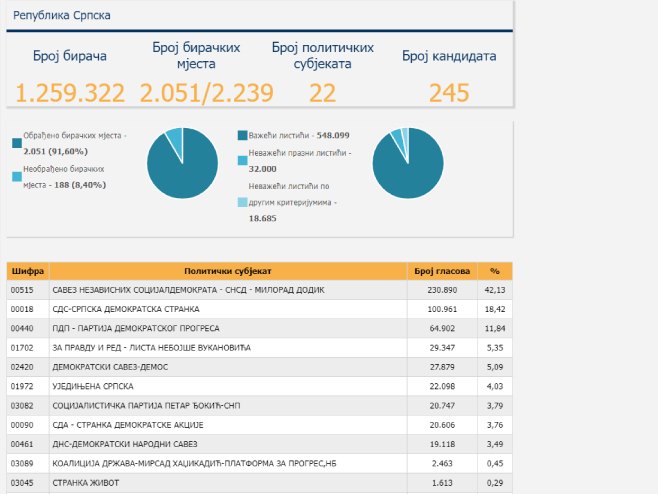Click percentage cell 0,45

point(495,463)
